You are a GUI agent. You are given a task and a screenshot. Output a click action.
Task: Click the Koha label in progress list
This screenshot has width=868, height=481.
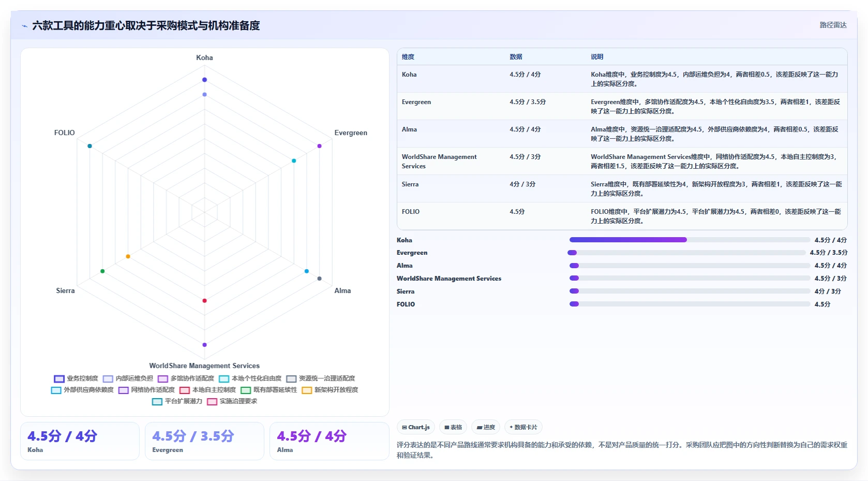point(405,240)
